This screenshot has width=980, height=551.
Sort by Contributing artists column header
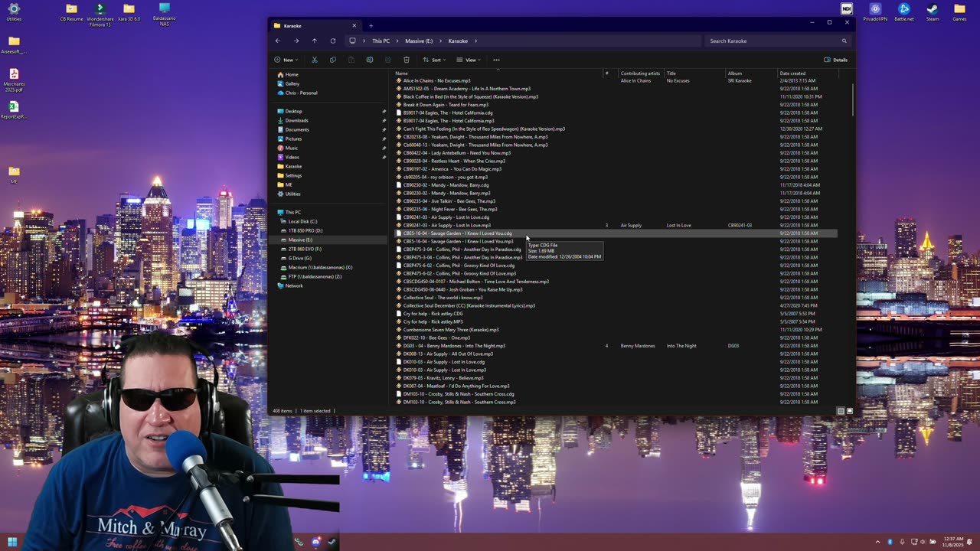(x=640, y=73)
